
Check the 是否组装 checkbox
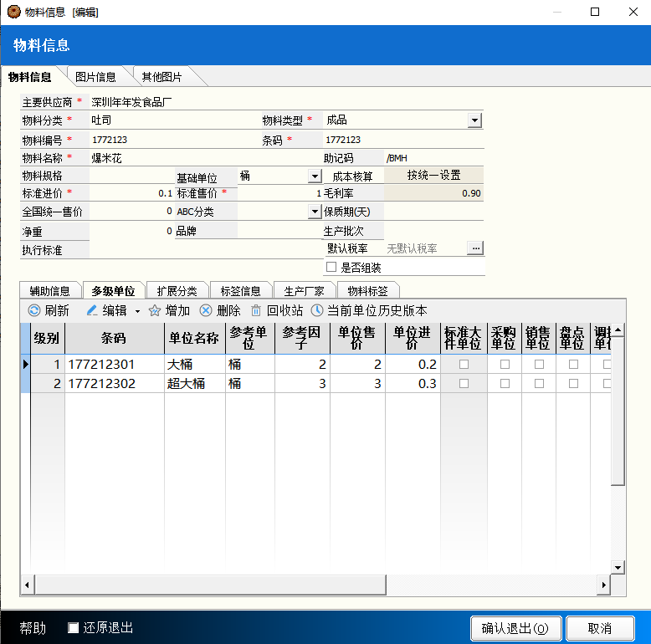tap(331, 267)
